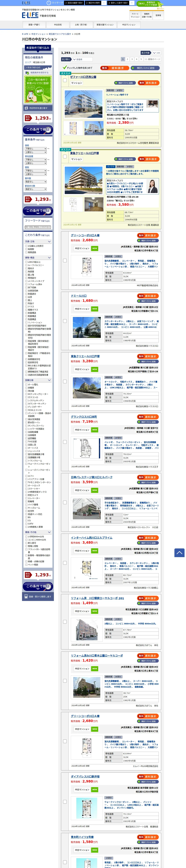Check the 角部屋 filter option
Image resolution: width=186 pixels, height=868 pixels.
(26, 272)
